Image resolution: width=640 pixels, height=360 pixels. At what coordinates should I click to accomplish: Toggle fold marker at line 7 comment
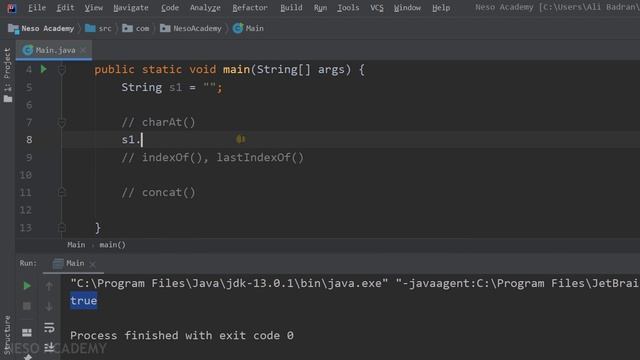[x=62, y=122]
